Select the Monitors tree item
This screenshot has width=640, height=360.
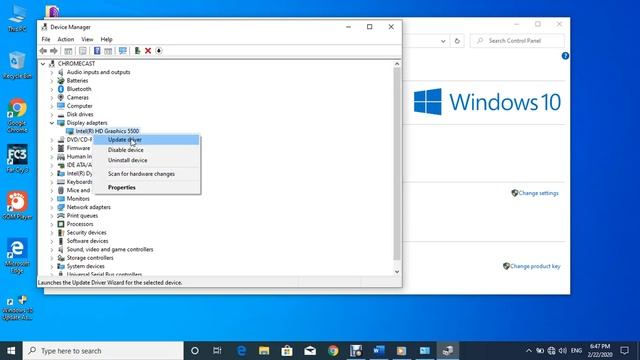tap(78, 199)
